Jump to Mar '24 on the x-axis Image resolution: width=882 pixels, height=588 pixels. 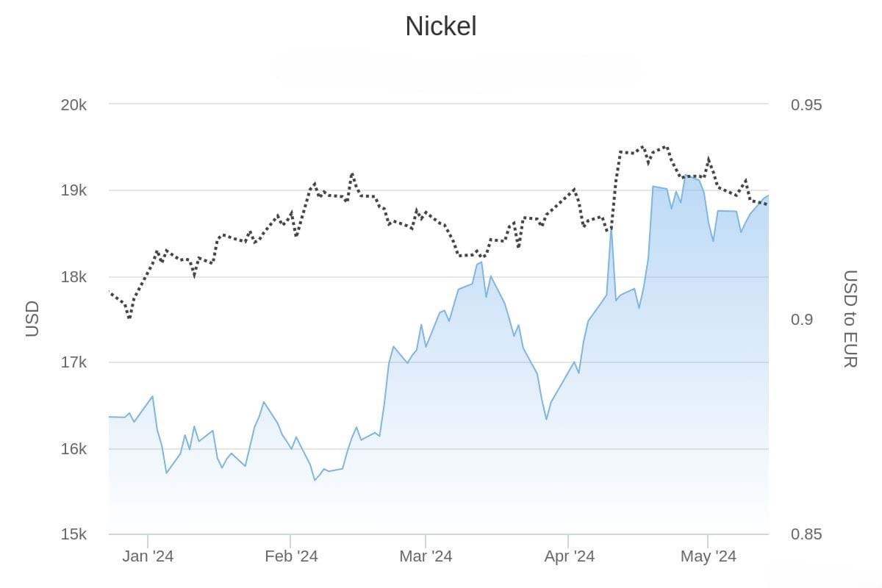pos(426,556)
